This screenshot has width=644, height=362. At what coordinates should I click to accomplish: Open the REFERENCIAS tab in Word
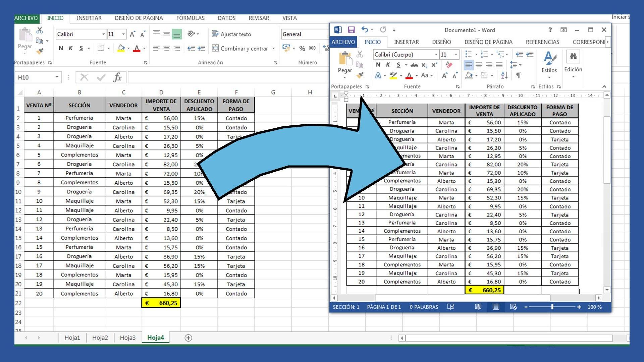(542, 42)
